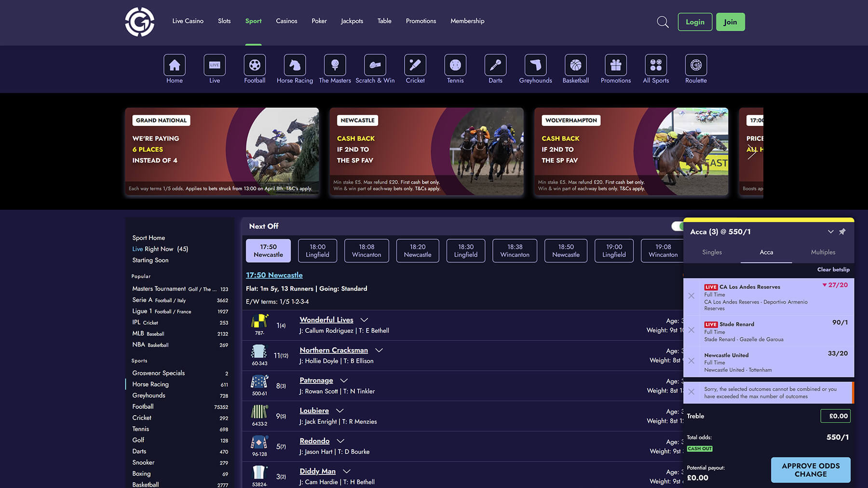Open Jackpots menu item

pyautogui.click(x=352, y=21)
